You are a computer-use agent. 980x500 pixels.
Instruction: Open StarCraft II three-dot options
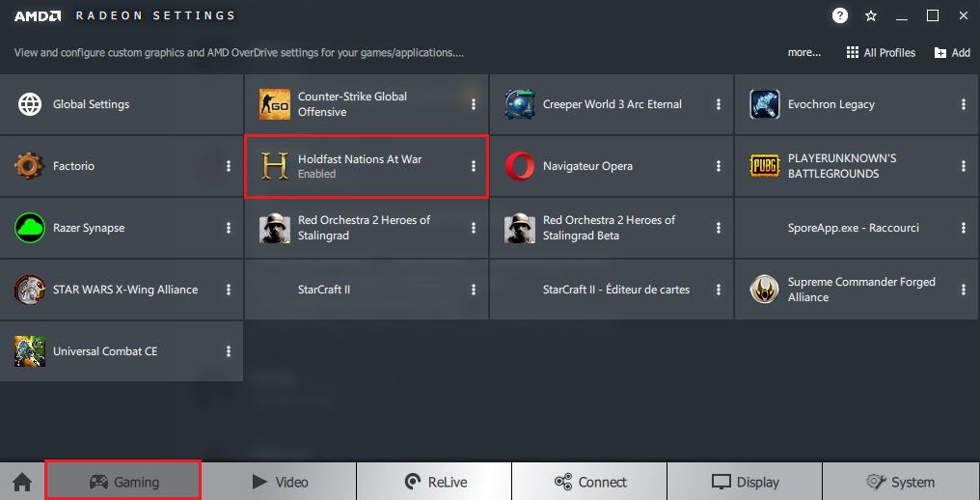pyautogui.click(x=474, y=290)
